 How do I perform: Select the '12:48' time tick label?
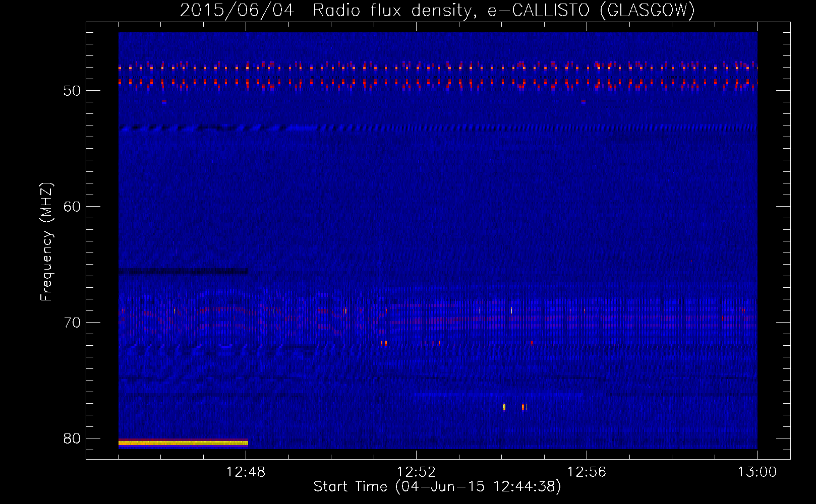click(246, 472)
